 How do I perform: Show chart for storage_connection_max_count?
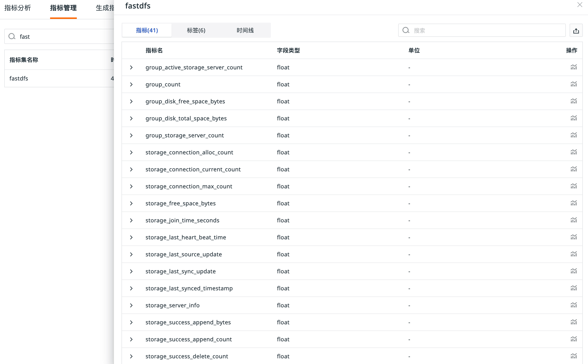[x=574, y=186]
